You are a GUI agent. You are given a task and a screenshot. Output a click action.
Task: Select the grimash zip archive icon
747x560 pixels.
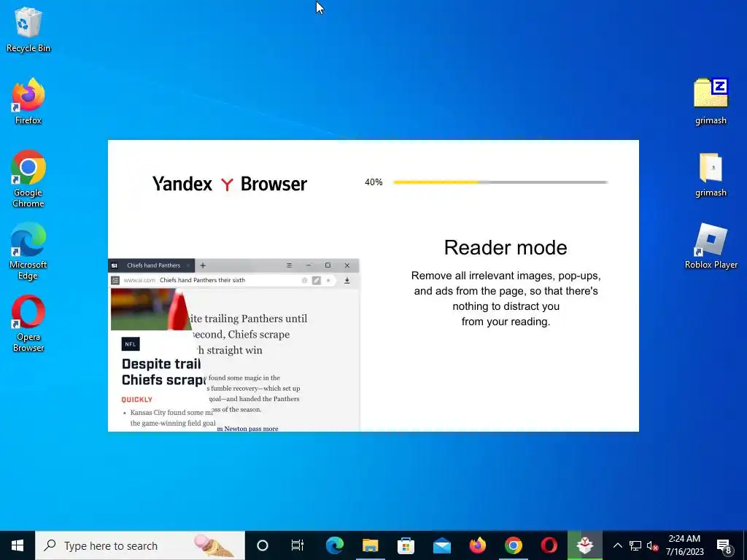pyautogui.click(x=711, y=101)
